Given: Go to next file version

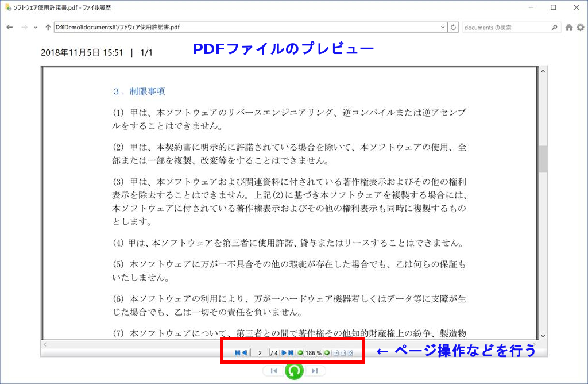Looking at the screenshot, I should point(314,371).
